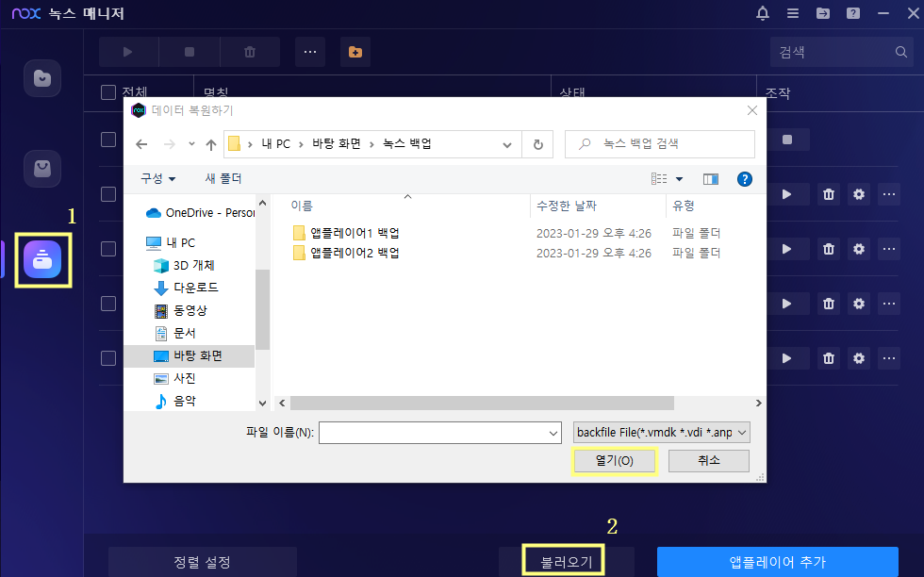924x577 pixels.
Task: Click the stop toolbar button in Nox manager
Action: (x=190, y=52)
